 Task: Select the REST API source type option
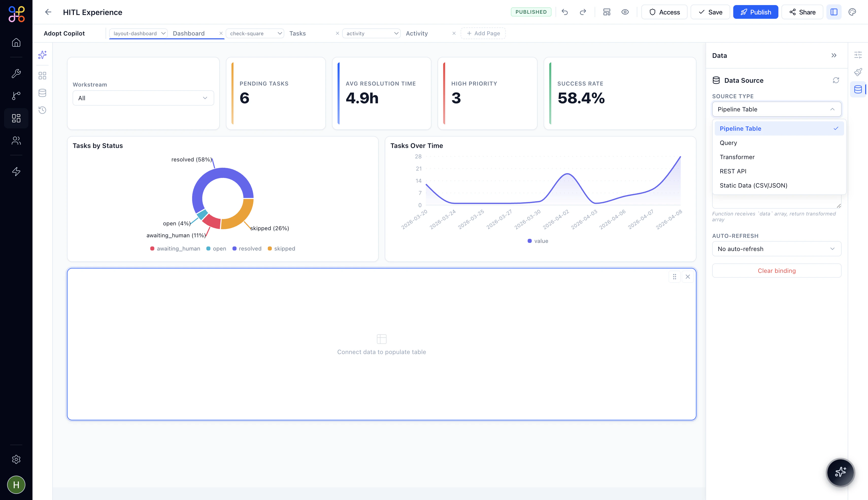733,171
